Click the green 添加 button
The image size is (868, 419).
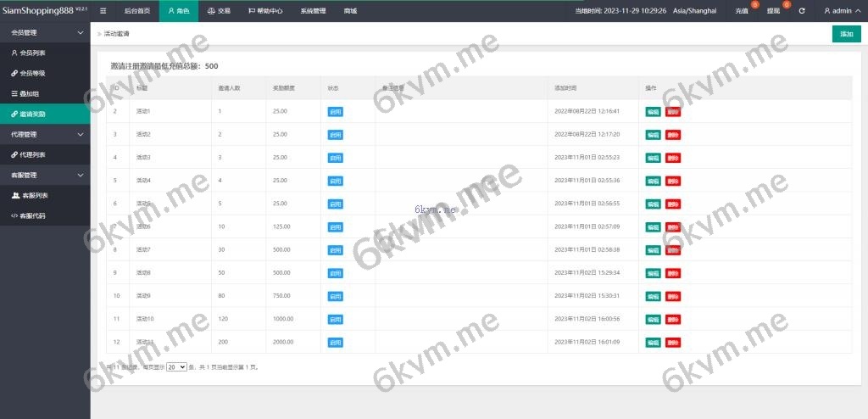coord(846,34)
